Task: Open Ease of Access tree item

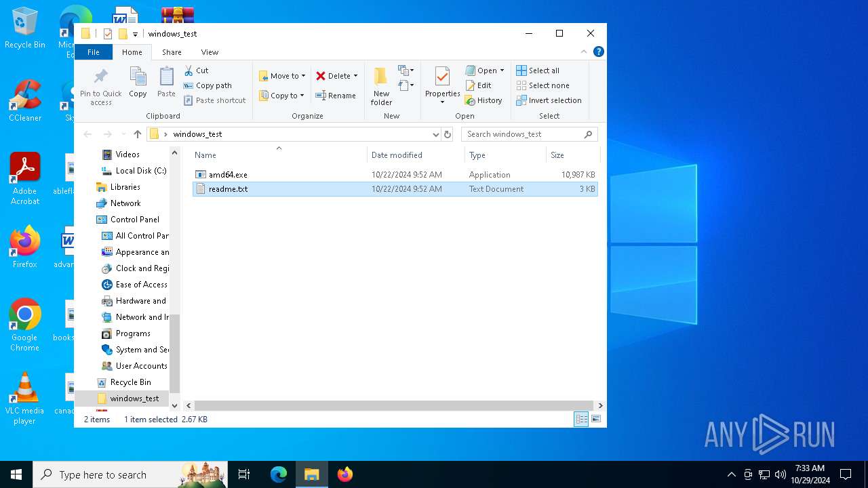Action: 135,285
